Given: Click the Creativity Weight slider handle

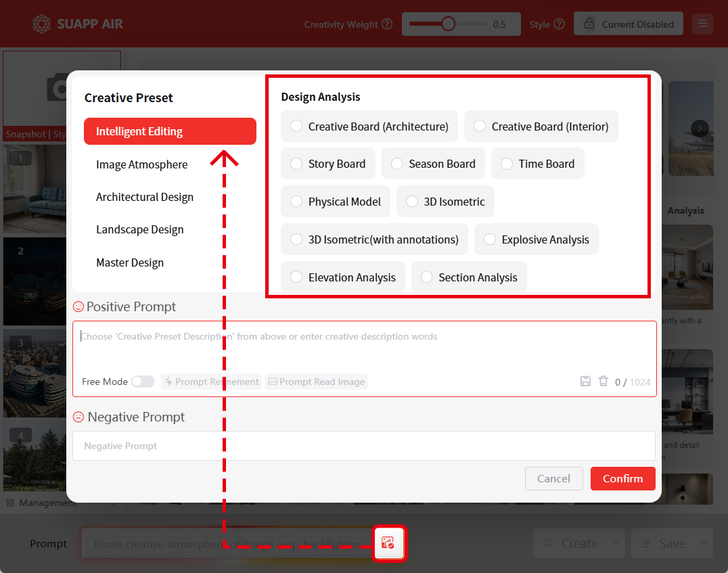Looking at the screenshot, I should click(448, 24).
